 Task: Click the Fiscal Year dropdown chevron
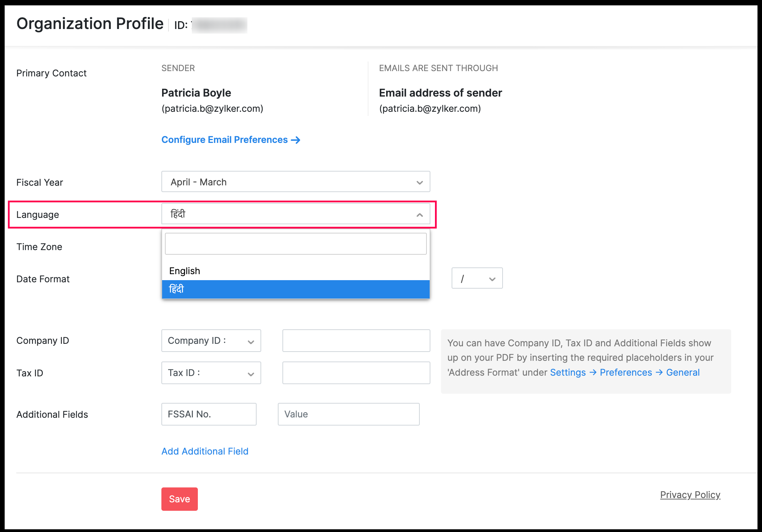419,183
